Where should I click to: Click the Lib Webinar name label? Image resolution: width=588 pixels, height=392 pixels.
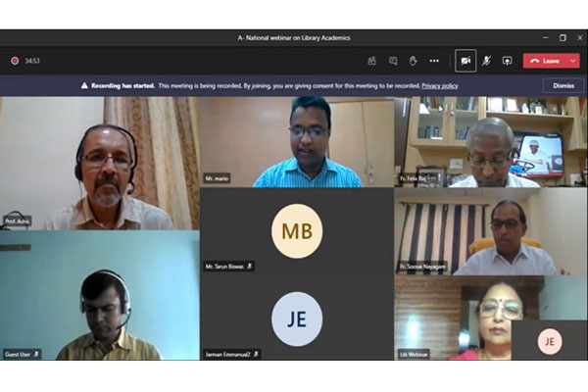click(x=414, y=354)
